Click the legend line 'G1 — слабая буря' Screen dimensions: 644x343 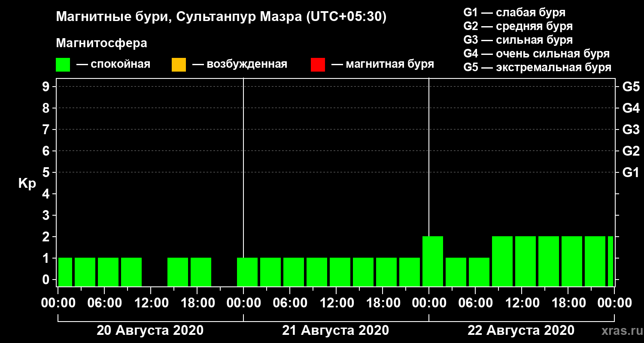(514, 12)
